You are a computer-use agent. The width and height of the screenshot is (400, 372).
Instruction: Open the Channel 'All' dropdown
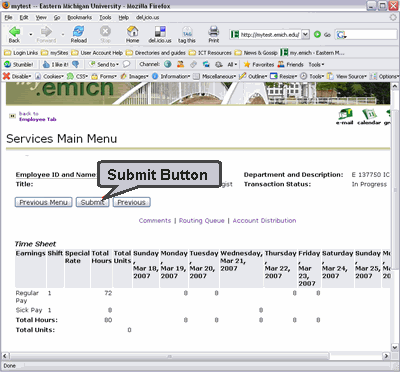click(232, 65)
